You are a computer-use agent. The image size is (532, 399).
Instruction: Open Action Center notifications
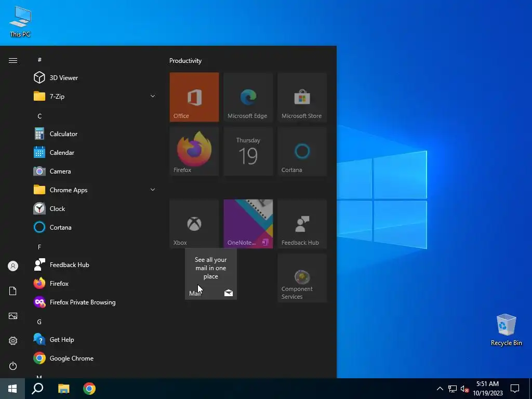(x=515, y=389)
